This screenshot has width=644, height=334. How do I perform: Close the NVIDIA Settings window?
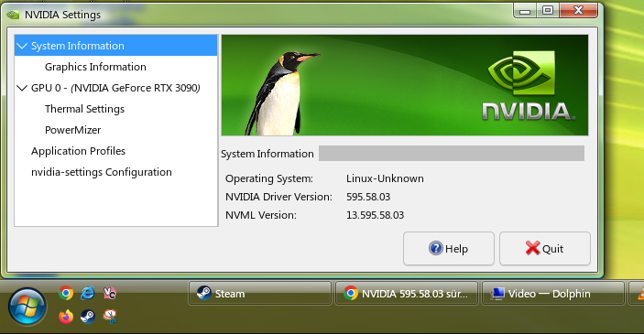578,11
